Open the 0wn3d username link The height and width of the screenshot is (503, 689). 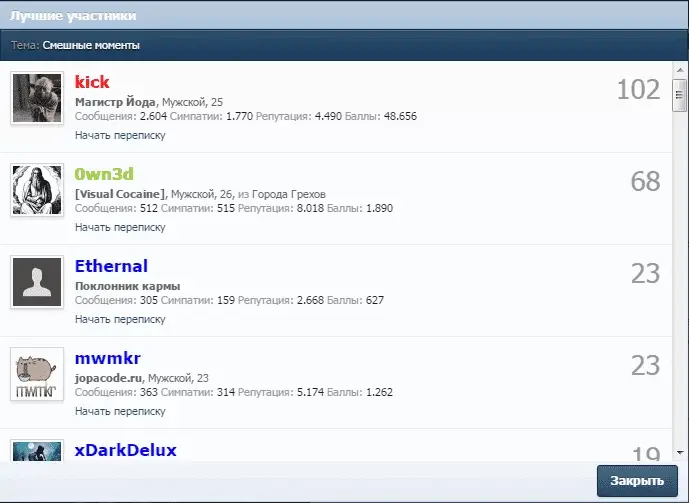click(104, 174)
